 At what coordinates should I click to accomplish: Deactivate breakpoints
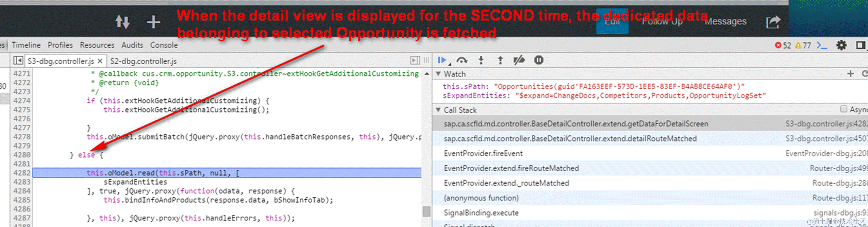519,60
